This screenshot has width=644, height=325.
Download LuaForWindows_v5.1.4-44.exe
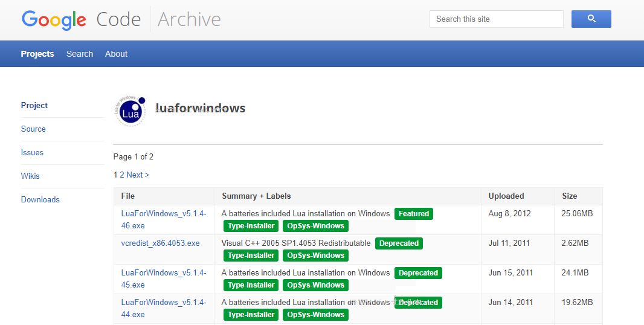164,309
